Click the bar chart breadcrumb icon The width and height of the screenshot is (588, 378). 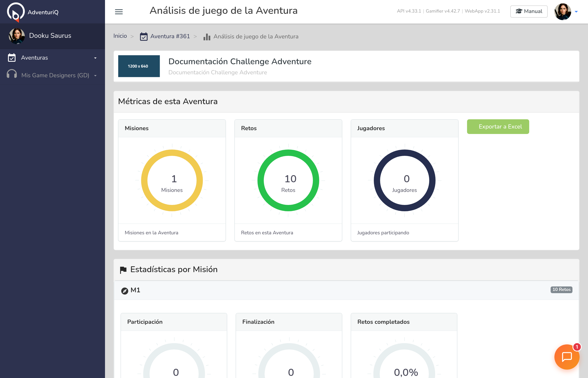point(207,37)
